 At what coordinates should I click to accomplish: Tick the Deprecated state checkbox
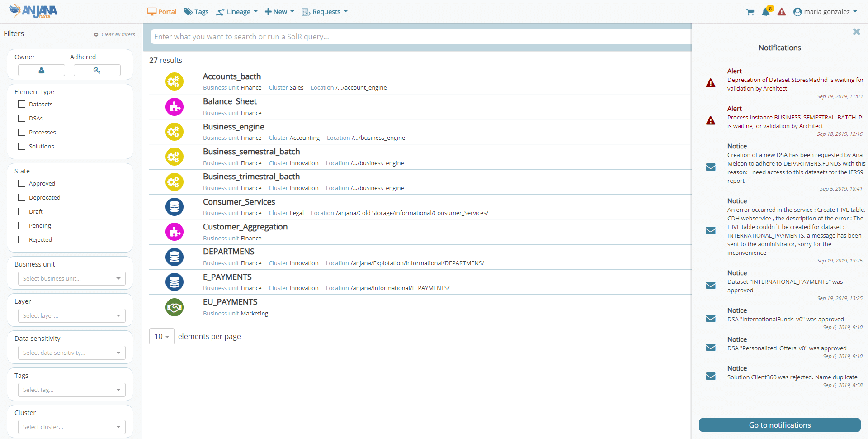tap(22, 197)
